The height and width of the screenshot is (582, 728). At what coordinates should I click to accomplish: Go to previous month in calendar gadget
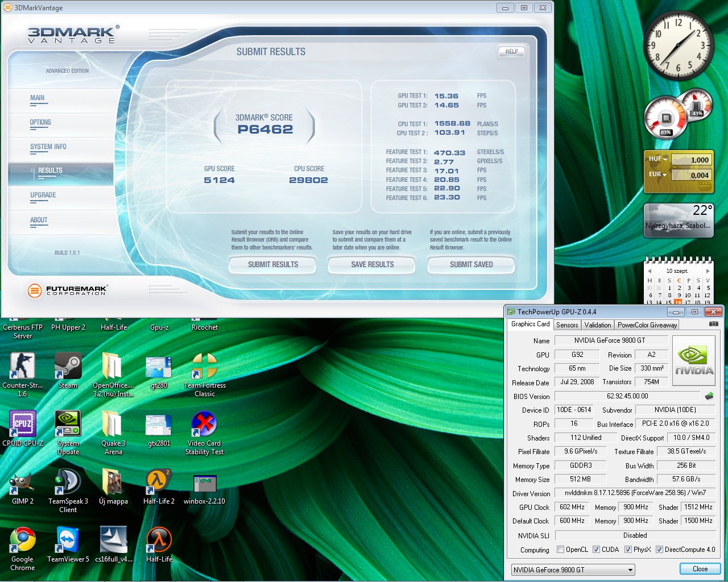click(649, 271)
